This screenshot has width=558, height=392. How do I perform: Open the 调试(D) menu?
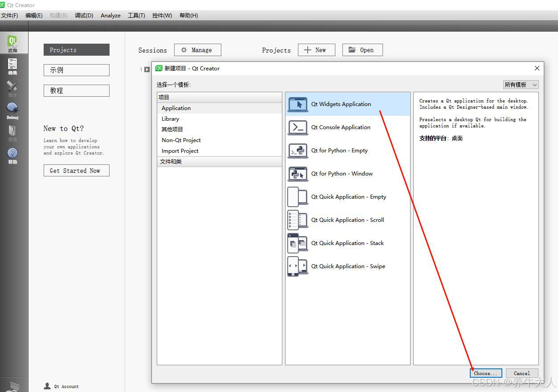click(84, 15)
